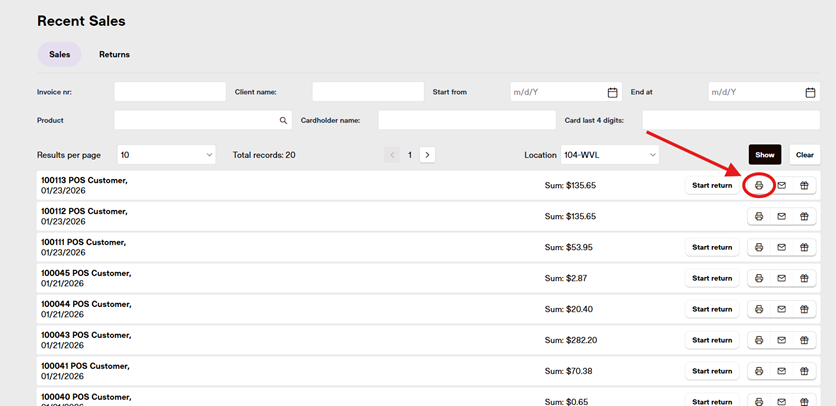The image size is (836, 406).
Task: Open the Start from calendar picker
Action: (612, 92)
